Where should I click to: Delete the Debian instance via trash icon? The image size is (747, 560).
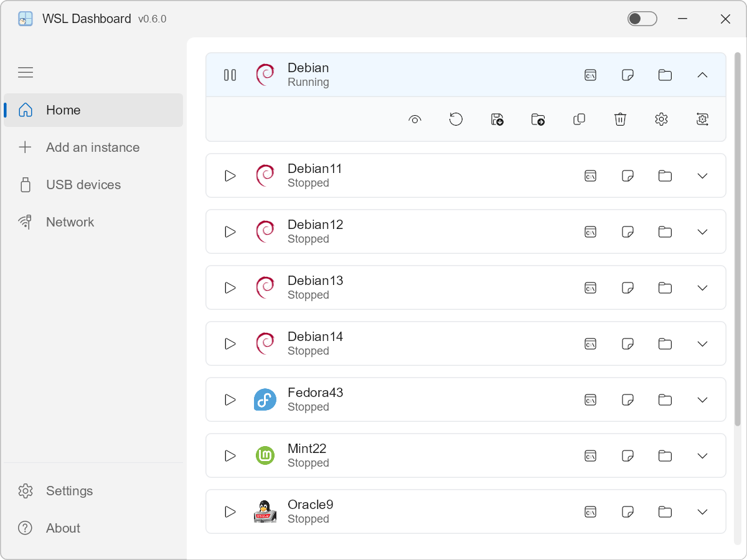620,119
